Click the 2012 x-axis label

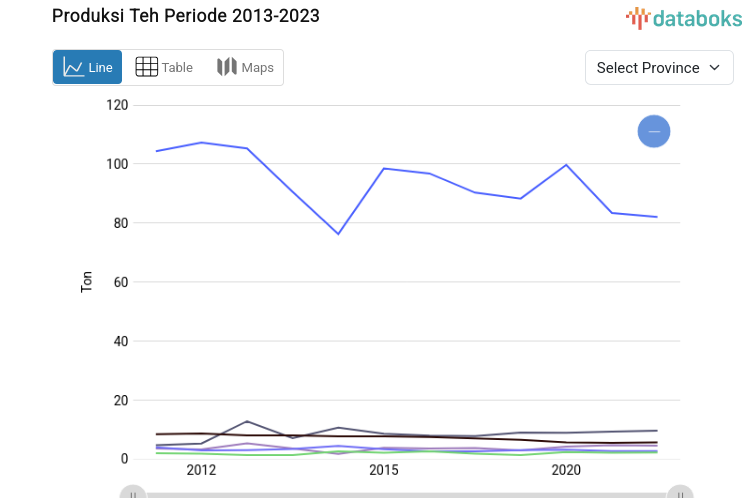click(x=201, y=470)
